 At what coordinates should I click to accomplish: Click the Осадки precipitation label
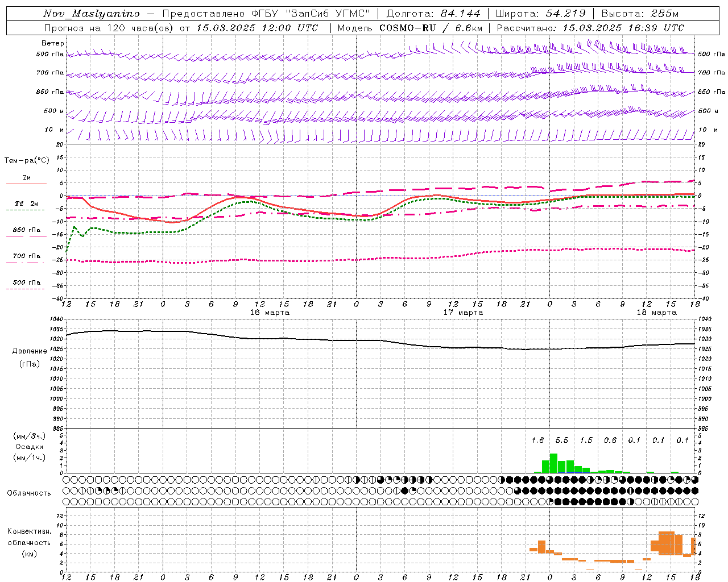click(x=30, y=447)
